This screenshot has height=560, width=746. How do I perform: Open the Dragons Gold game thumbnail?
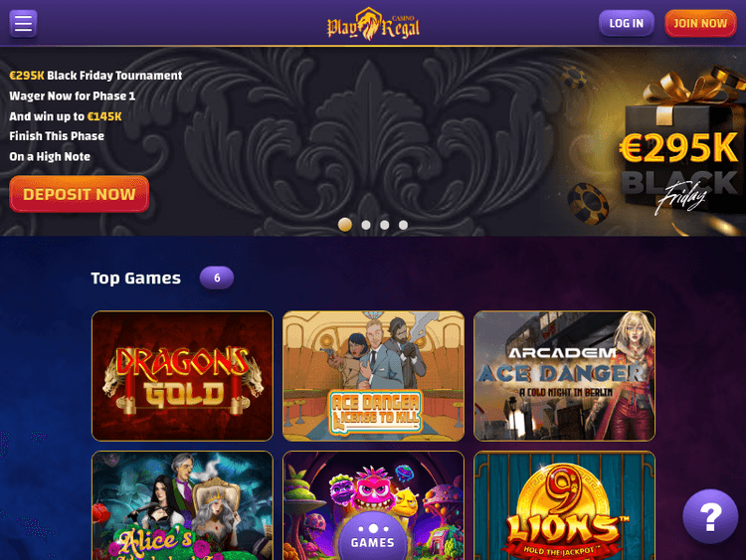(x=182, y=376)
